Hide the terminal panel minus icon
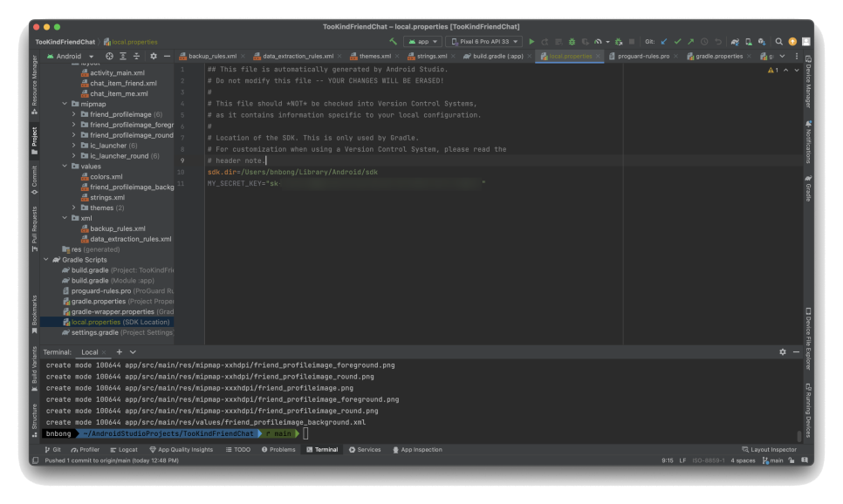 [x=796, y=352]
